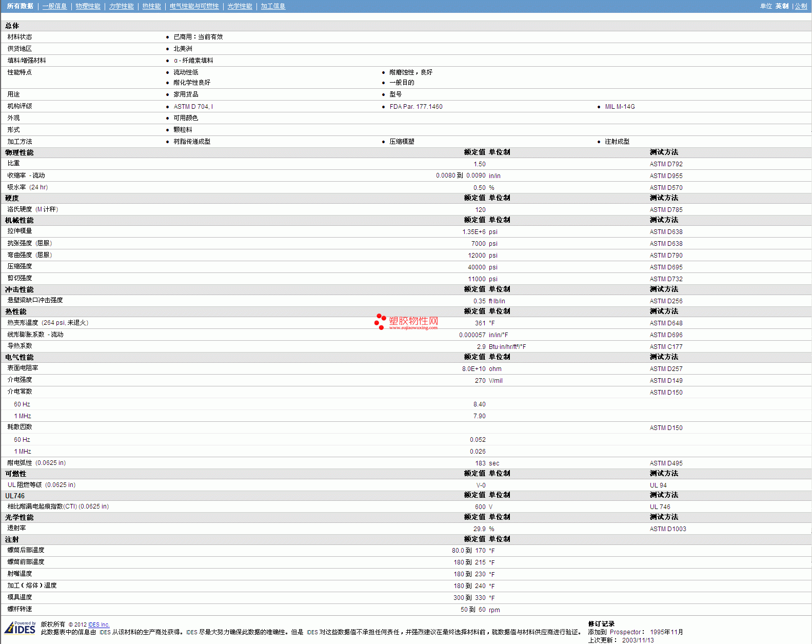This screenshot has height=644, width=812.
Task: Select the 热性能 tab
Action: (x=151, y=6)
